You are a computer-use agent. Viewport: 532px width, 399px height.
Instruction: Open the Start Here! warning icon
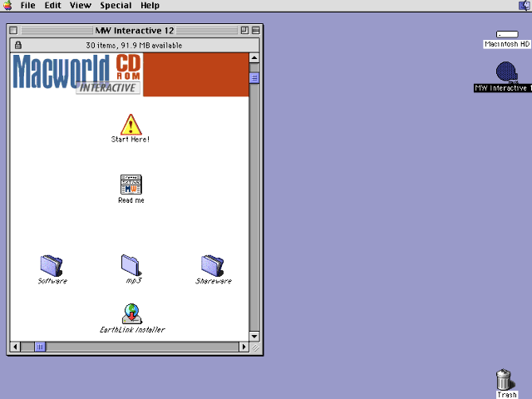[x=131, y=125]
